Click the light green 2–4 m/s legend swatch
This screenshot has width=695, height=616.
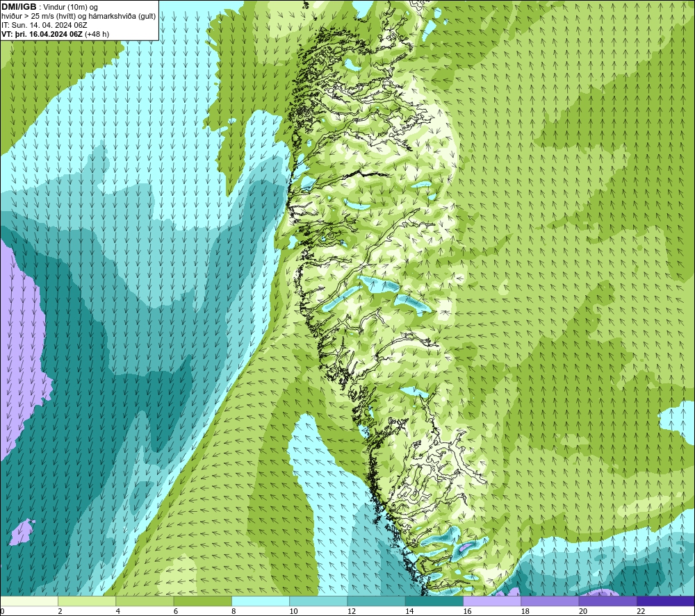(x=87, y=601)
